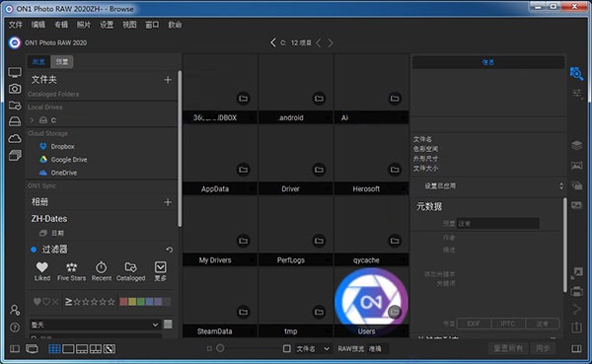This screenshot has width=592, height=364.
Task: Open the 编辑 menu
Action: click(38, 25)
